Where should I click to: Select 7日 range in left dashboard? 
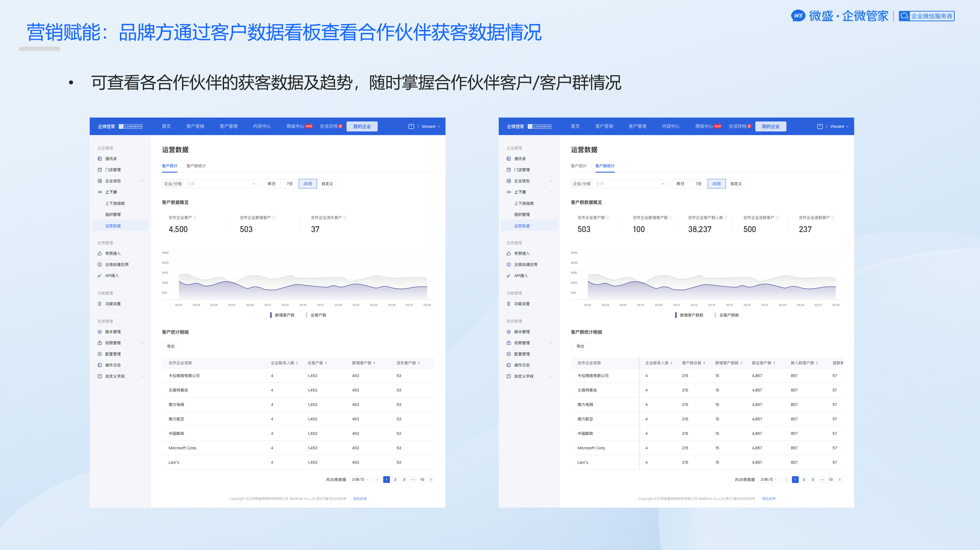point(289,184)
